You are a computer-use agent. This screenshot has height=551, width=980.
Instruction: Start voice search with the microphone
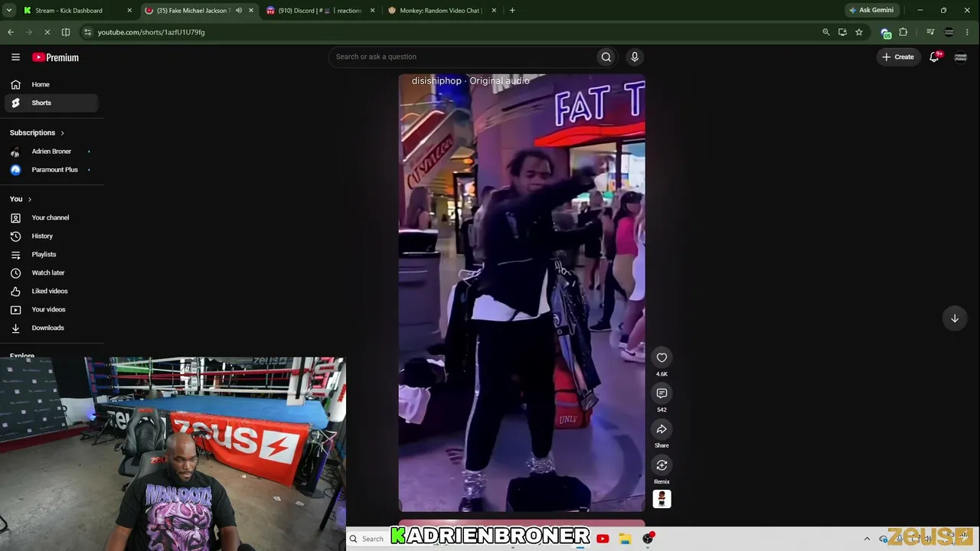(x=634, y=57)
